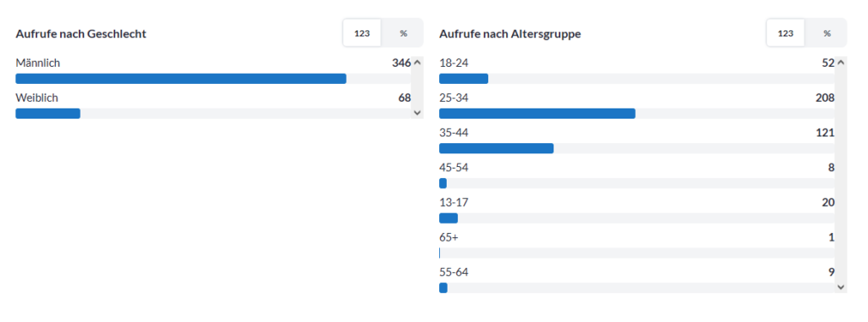Show age group values as numbers
The width and height of the screenshot is (868, 322).
point(786,33)
